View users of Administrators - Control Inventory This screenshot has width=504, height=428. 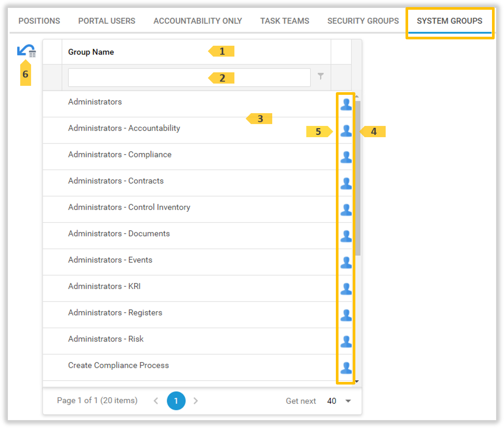tap(346, 210)
